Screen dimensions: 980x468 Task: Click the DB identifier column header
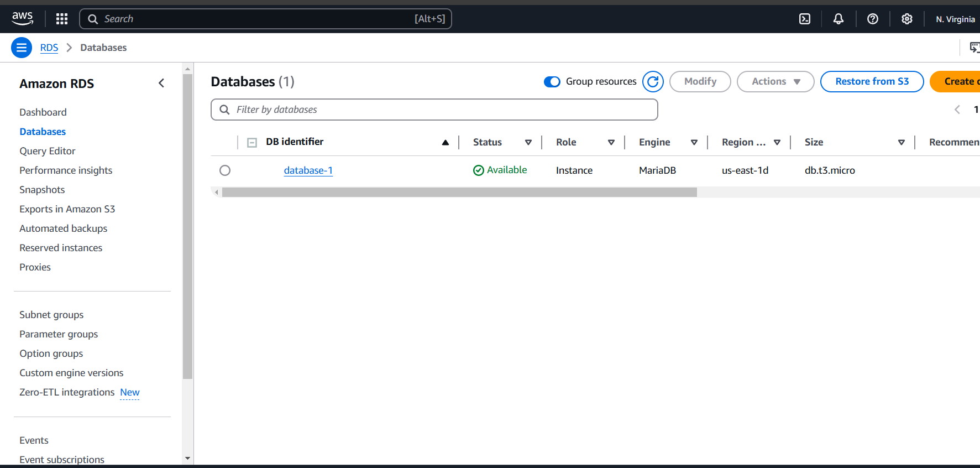click(295, 142)
